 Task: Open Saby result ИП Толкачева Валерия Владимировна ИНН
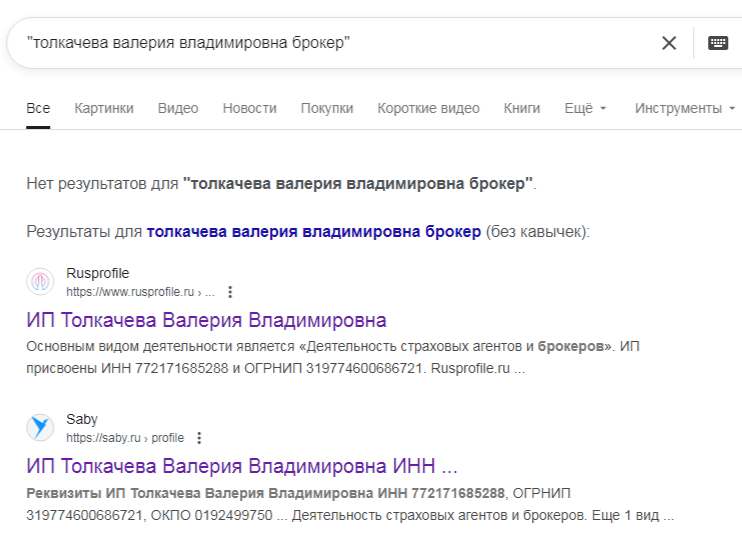(x=242, y=466)
